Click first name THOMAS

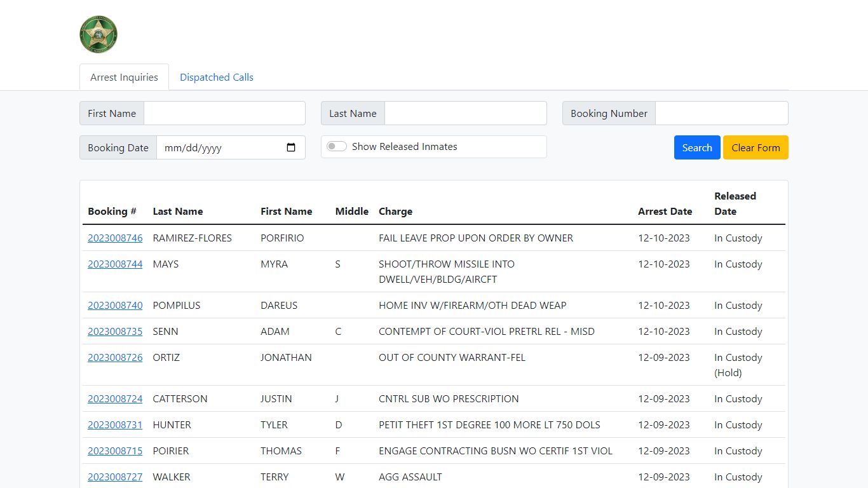(x=281, y=451)
